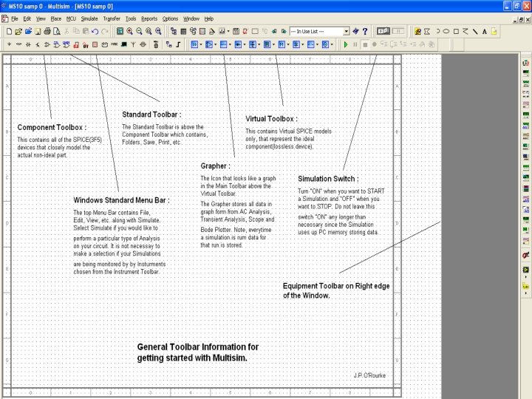Draw an ellipse graphic shape

click(x=446, y=31)
